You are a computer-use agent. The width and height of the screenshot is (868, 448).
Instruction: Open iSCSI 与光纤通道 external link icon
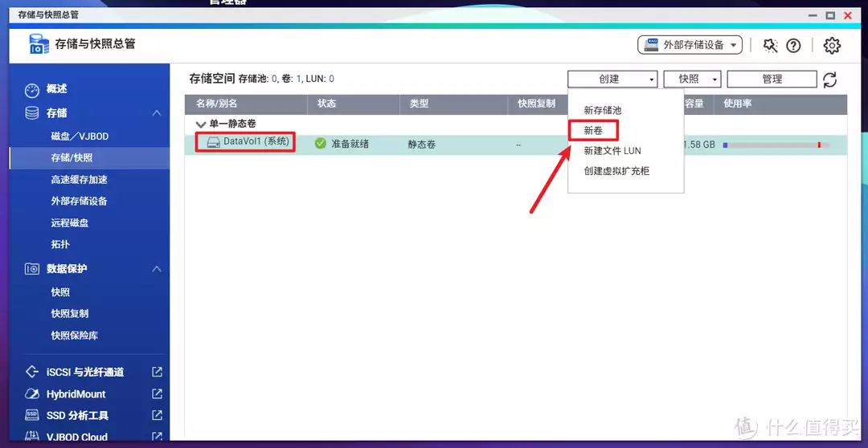[158, 372]
